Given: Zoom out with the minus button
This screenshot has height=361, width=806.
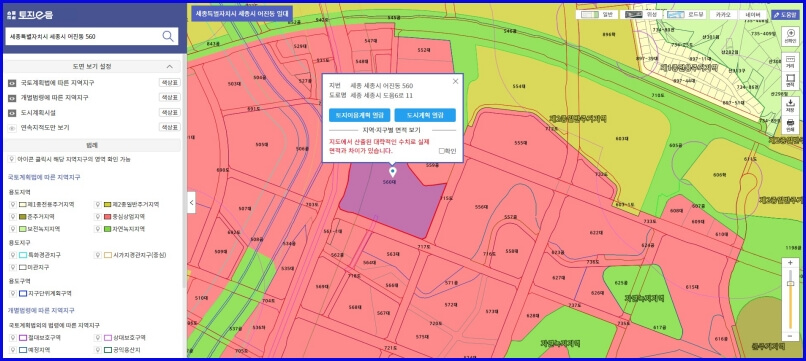Looking at the screenshot, I should [x=791, y=336].
